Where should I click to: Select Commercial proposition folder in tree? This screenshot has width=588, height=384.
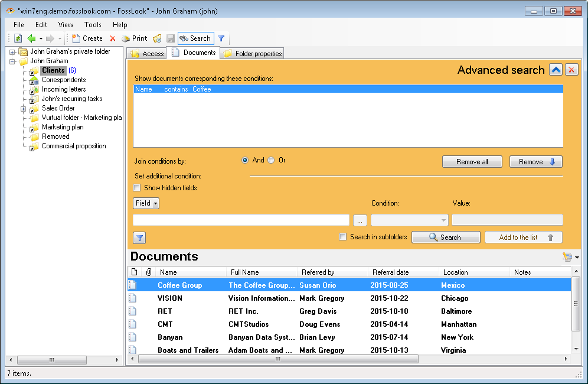pos(74,146)
